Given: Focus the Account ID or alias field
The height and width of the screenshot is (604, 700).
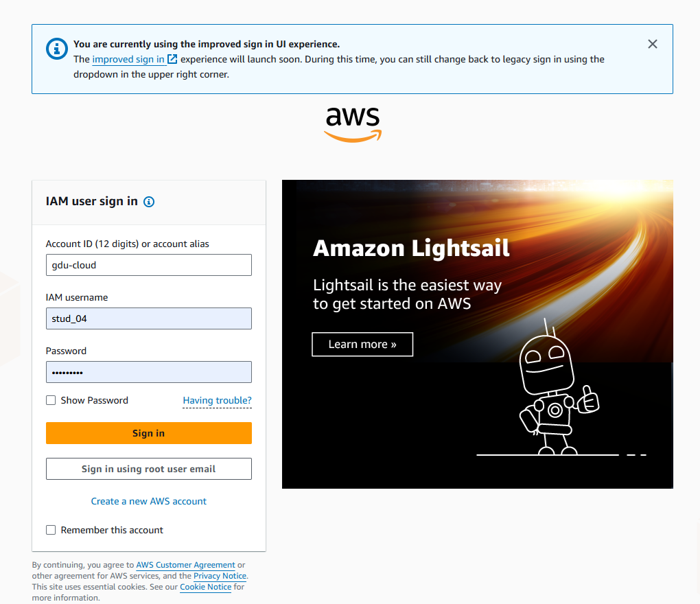Looking at the screenshot, I should tap(149, 265).
